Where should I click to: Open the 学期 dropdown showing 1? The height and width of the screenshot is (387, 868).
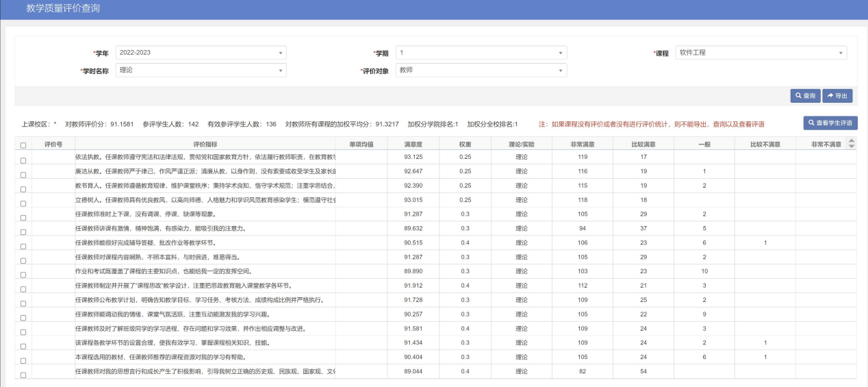[x=481, y=53]
